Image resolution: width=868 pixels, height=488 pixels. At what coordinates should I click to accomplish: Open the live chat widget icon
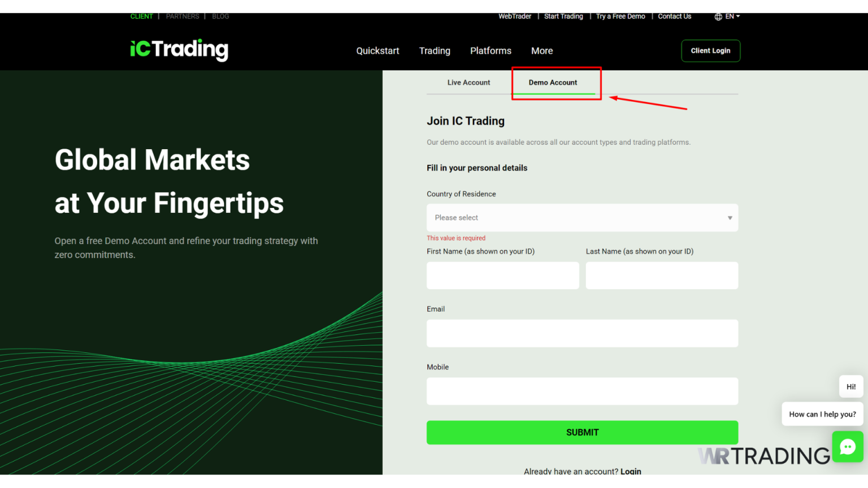[848, 447]
